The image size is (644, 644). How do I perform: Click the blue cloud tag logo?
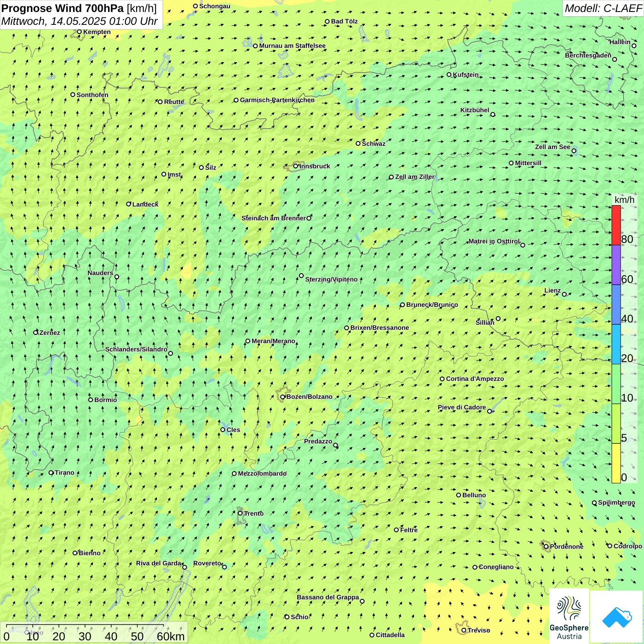[617, 617]
